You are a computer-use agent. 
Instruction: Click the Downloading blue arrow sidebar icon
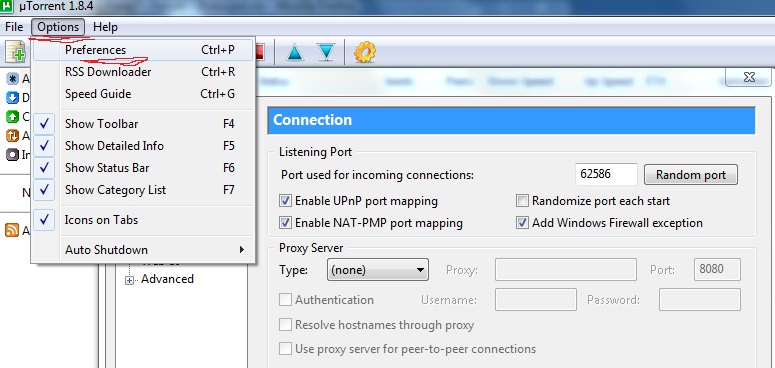click(x=12, y=98)
